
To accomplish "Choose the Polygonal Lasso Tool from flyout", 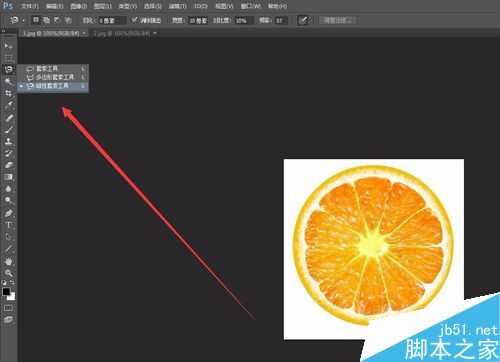I will coord(53,77).
